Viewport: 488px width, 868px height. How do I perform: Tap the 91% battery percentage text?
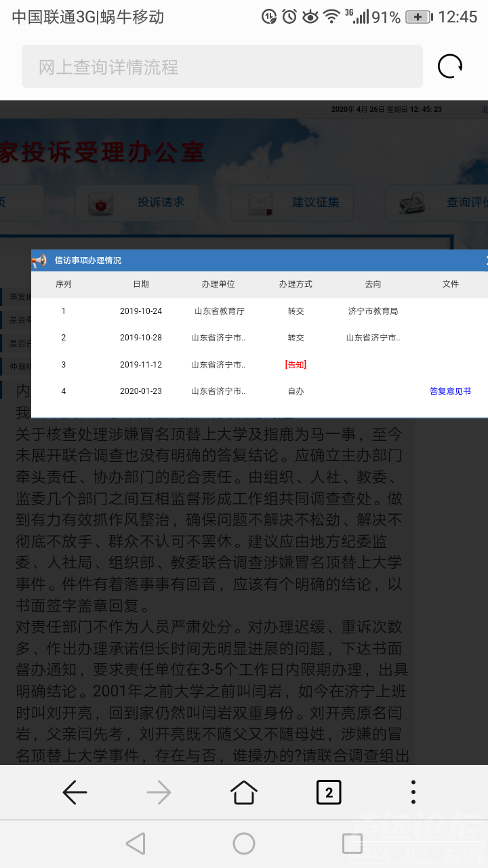tap(386, 18)
